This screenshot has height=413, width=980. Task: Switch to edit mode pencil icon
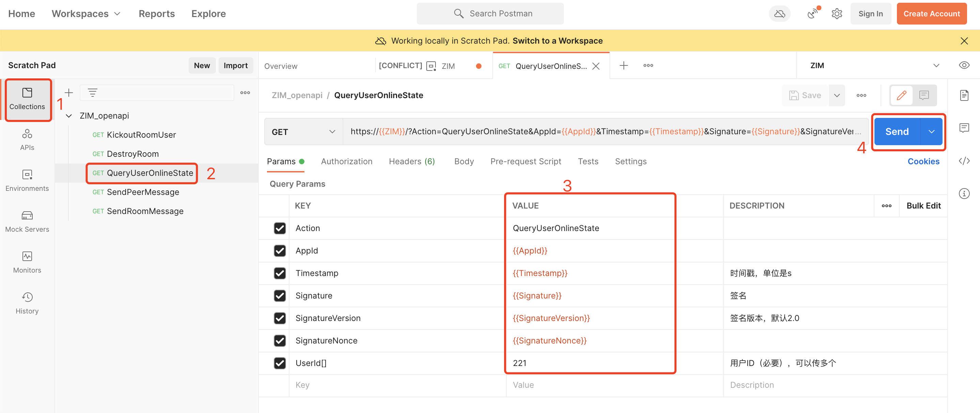(x=901, y=95)
